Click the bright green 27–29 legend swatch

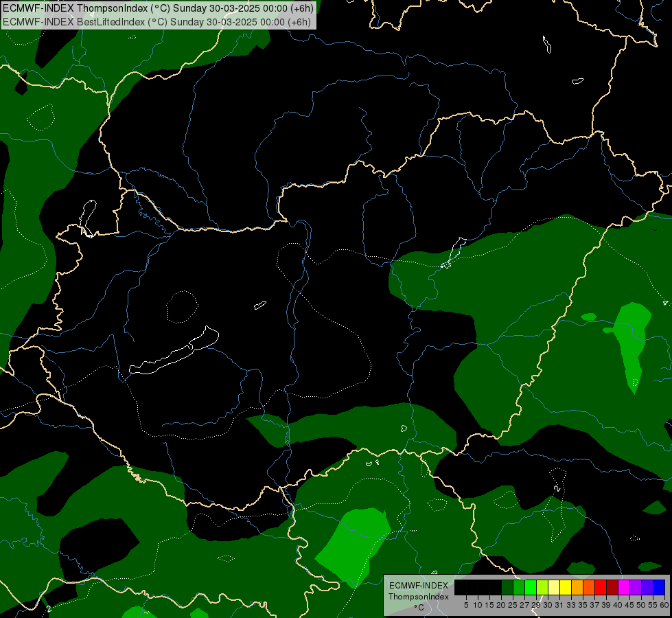[x=531, y=587]
